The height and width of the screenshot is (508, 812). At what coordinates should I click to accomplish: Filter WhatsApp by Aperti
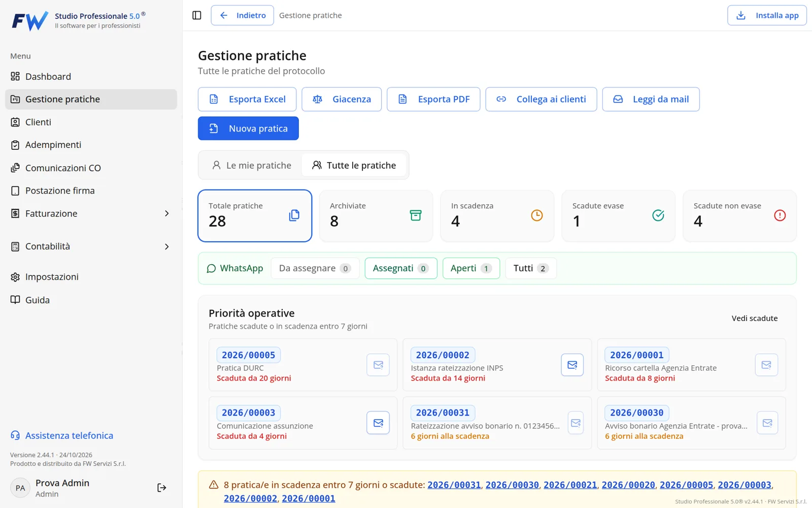[x=471, y=268]
